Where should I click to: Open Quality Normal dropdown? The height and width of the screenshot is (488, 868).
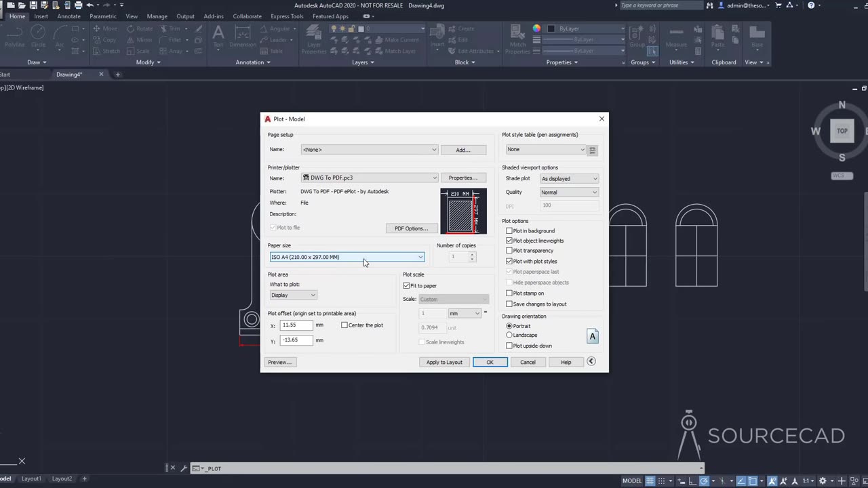point(570,192)
